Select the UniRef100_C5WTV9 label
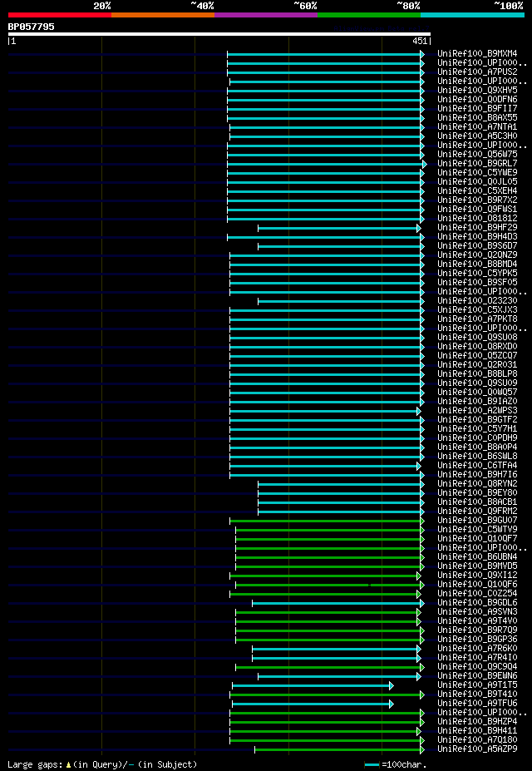532x771 pixels. coord(477,530)
